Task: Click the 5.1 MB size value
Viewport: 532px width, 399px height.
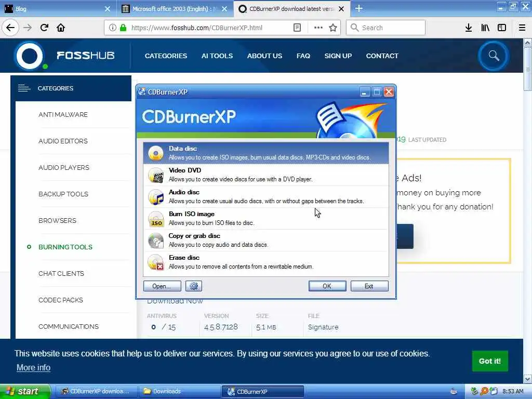Action: (266, 327)
